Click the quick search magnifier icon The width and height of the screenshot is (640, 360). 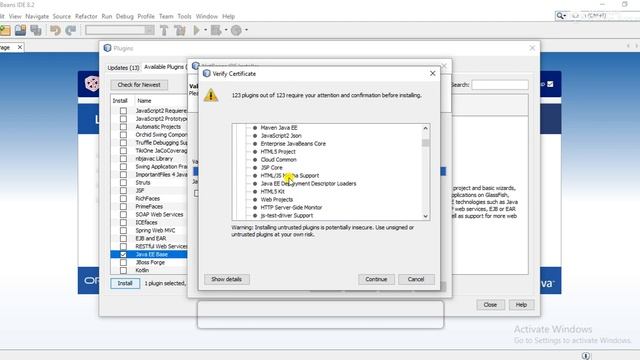point(560,16)
